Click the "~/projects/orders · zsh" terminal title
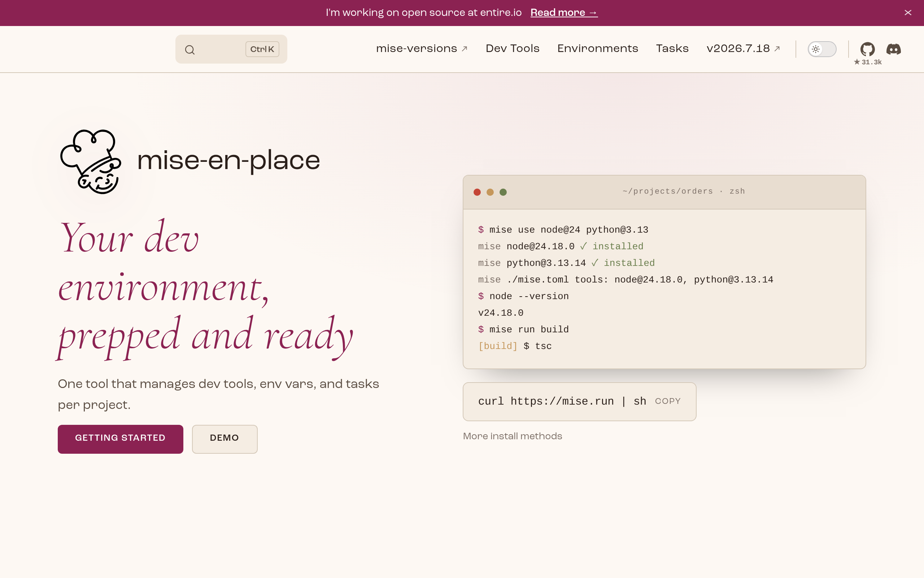Screen dimensions: 924x578 point(684,191)
